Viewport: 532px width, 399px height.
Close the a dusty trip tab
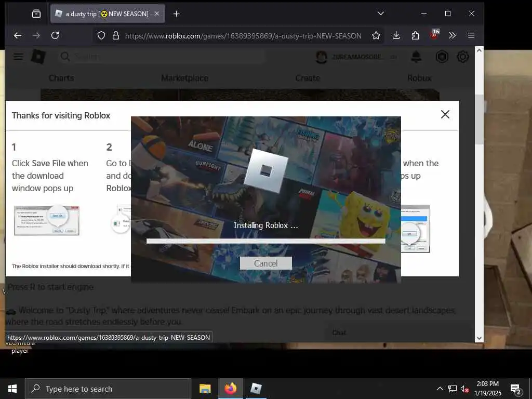(157, 14)
